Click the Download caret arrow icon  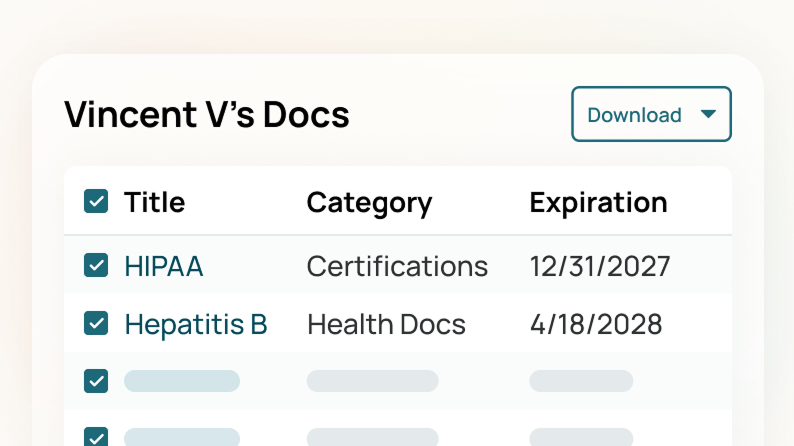pyautogui.click(x=708, y=114)
